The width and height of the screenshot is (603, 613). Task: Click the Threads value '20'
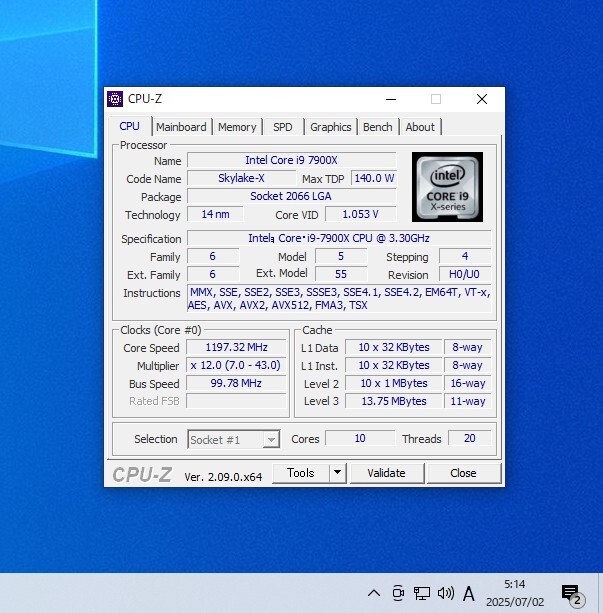[x=470, y=438]
